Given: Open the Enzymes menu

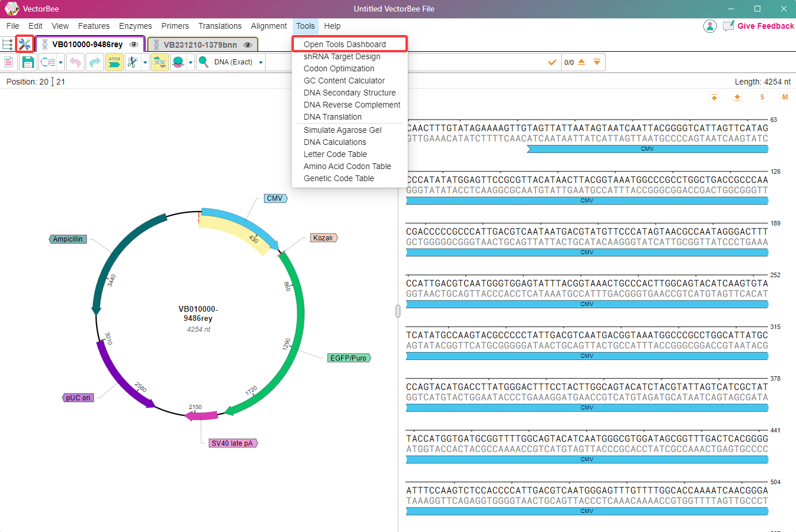Looking at the screenshot, I should tap(136, 26).
